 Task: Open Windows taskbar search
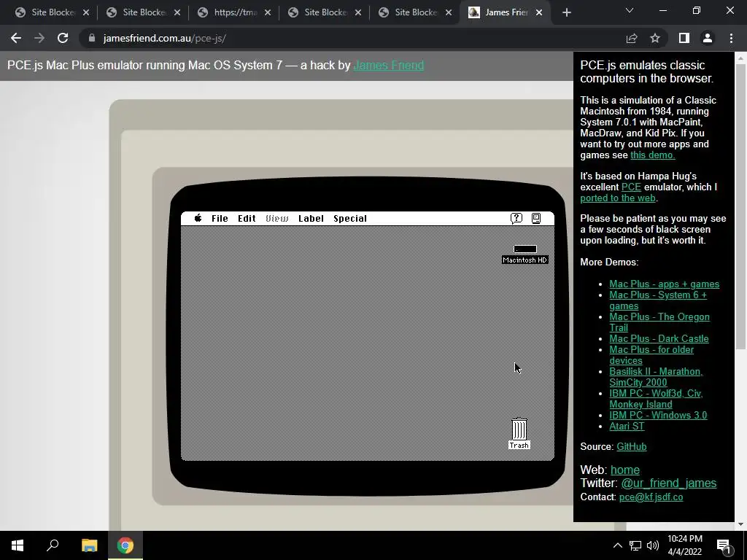click(53, 545)
